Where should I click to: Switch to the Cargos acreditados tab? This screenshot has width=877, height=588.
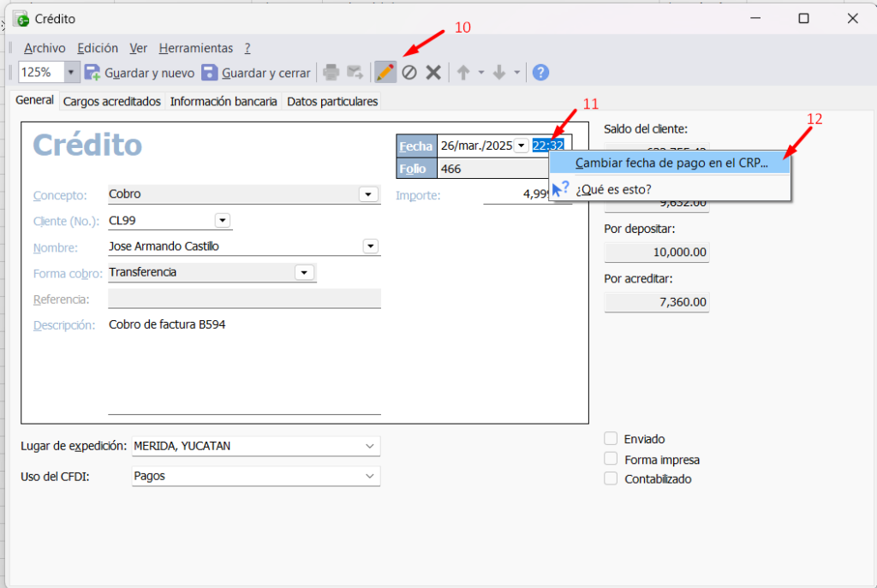coord(112,101)
